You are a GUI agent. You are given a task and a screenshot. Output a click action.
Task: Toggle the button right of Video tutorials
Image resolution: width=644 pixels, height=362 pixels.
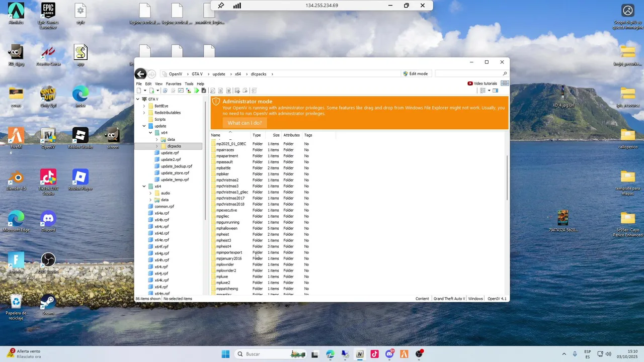tap(505, 83)
